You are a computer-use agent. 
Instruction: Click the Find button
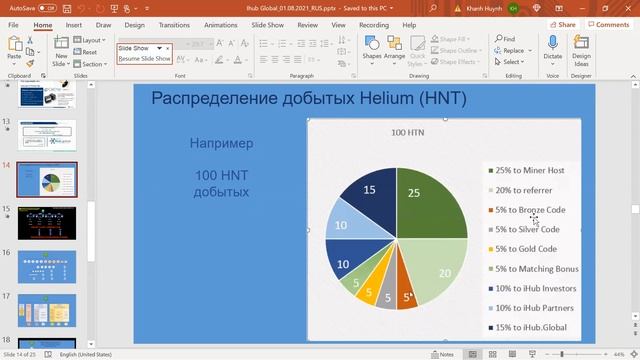click(505, 39)
